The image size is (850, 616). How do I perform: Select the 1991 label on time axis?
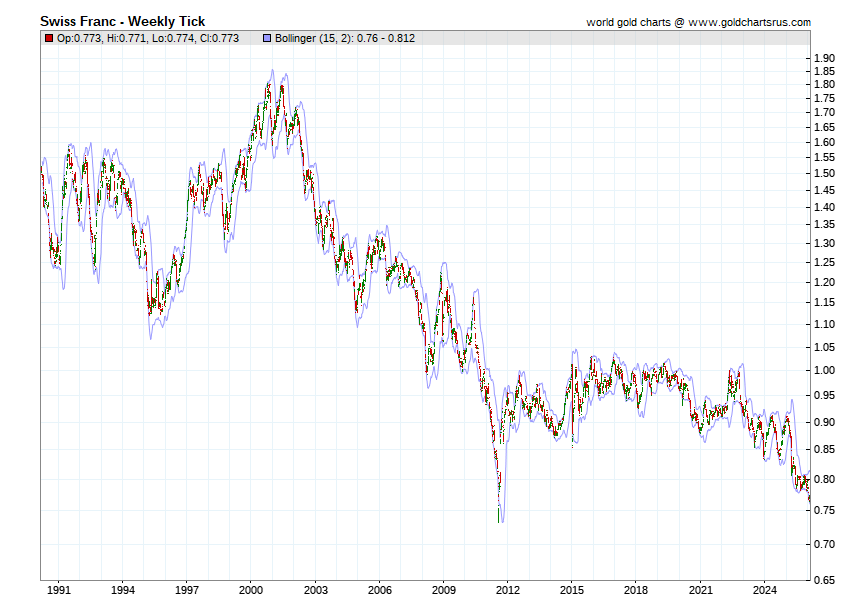59,590
